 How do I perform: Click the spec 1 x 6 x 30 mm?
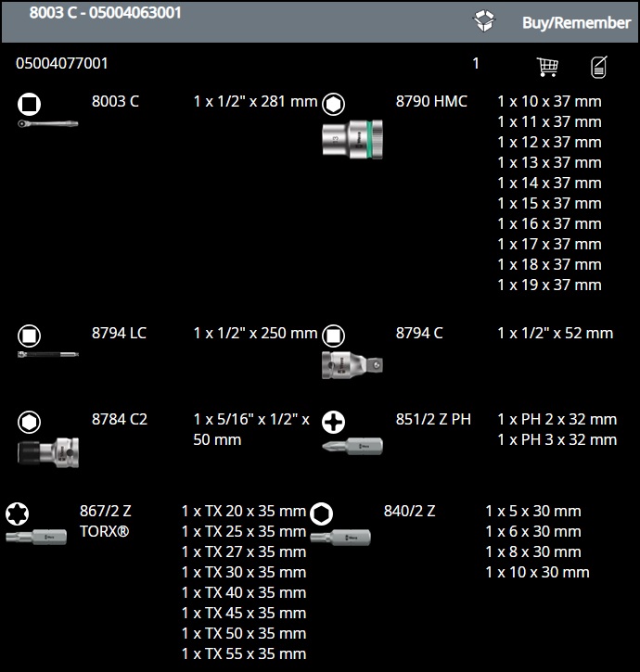pyautogui.click(x=533, y=531)
